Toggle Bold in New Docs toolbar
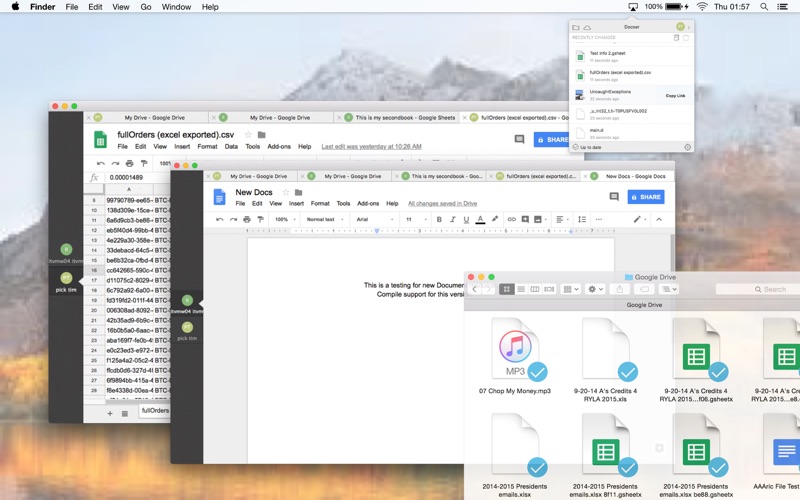The width and height of the screenshot is (800, 500). point(439,219)
